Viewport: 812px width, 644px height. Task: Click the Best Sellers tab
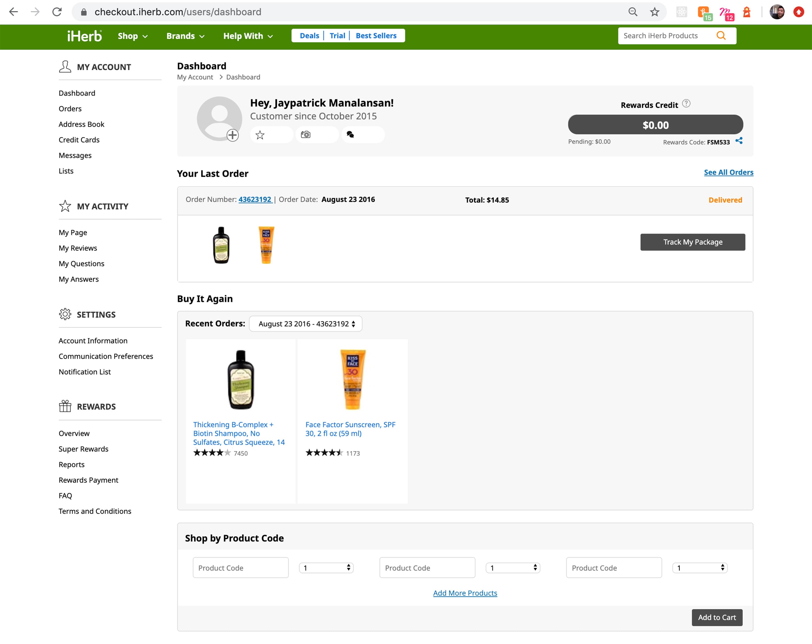tap(376, 35)
